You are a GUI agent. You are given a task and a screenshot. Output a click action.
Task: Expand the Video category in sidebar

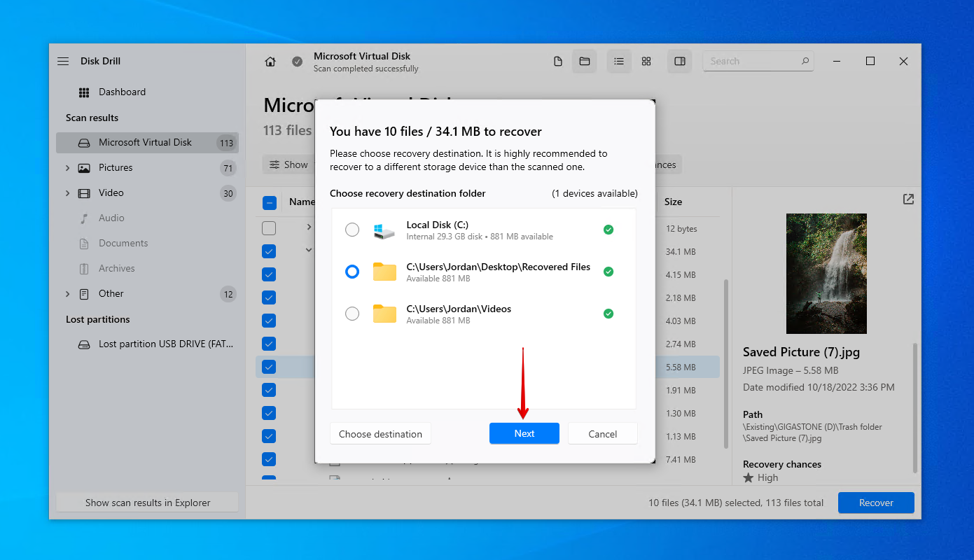67,193
